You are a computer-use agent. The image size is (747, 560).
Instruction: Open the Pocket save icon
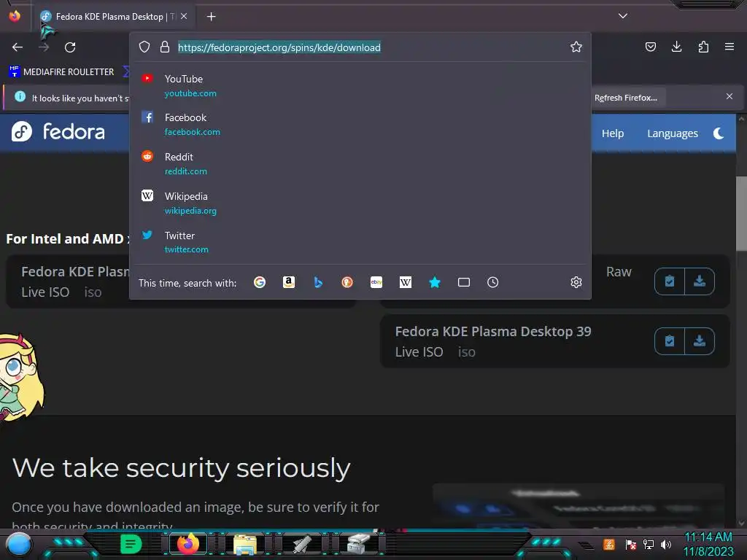point(650,47)
